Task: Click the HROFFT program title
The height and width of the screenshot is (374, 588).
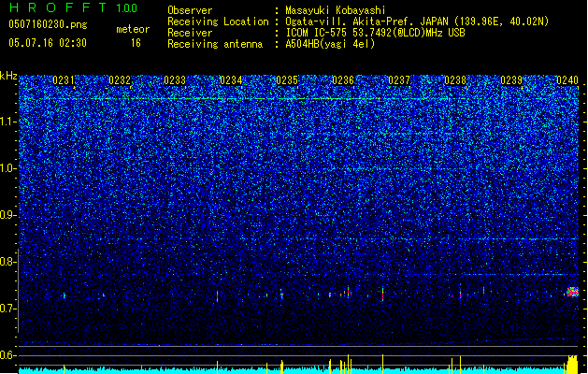Action: [x=58, y=7]
